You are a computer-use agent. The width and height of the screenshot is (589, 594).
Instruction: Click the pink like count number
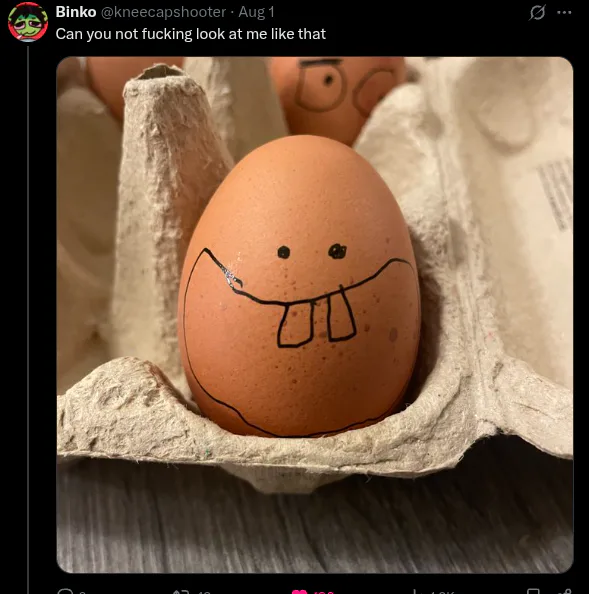pos(323,592)
